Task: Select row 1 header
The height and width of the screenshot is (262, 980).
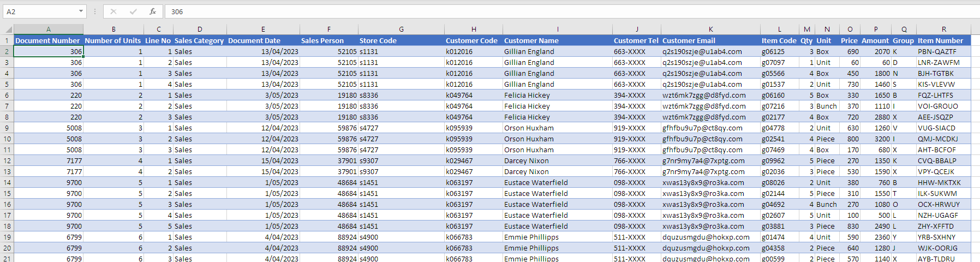Action: pyautogui.click(x=7, y=40)
